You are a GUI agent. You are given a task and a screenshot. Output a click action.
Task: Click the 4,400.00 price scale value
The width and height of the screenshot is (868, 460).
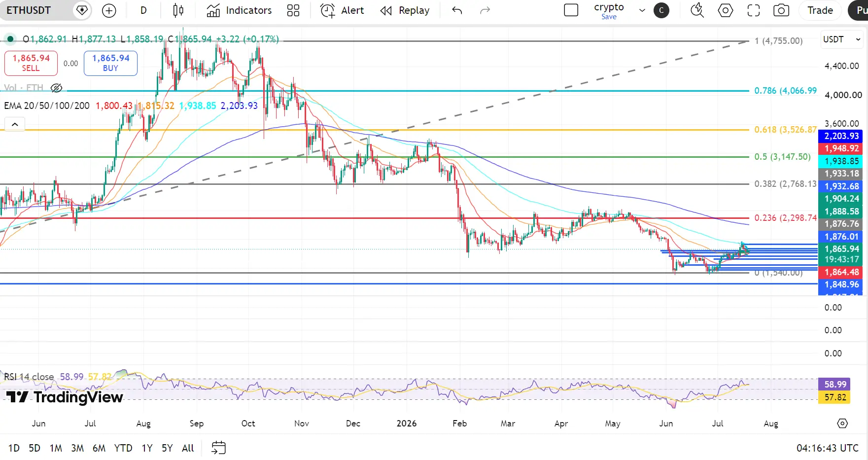(842, 66)
